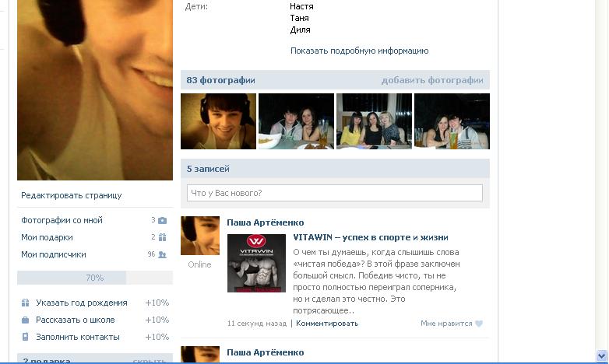Click the 70% profile completion bar
Viewport: 609px width, 364px height.
pyautogui.click(x=95, y=278)
